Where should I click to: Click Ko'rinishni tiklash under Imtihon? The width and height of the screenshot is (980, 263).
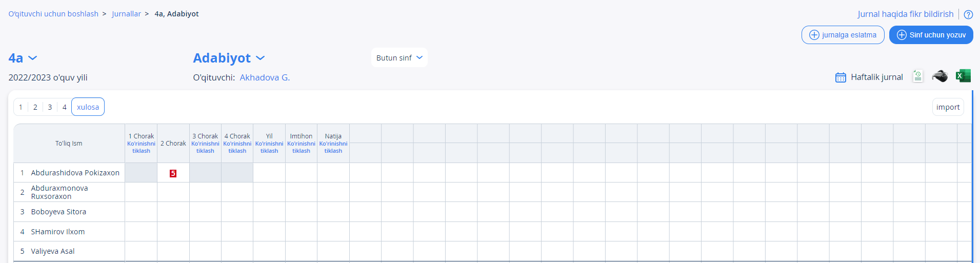[x=301, y=147]
